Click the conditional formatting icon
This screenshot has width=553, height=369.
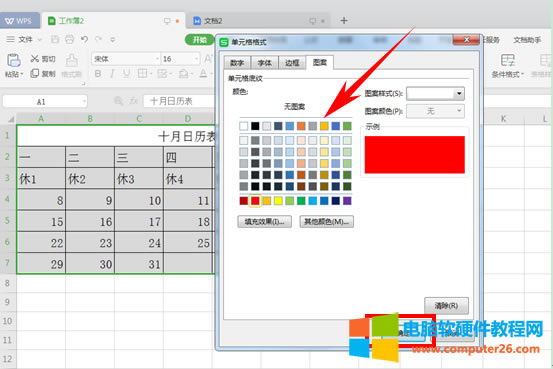pos(508,60)
